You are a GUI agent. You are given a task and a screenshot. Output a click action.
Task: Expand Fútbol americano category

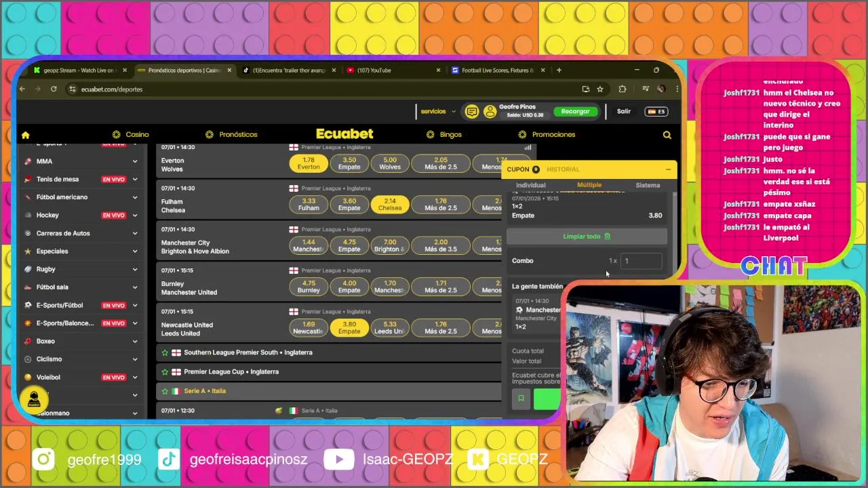pos(135,197)
